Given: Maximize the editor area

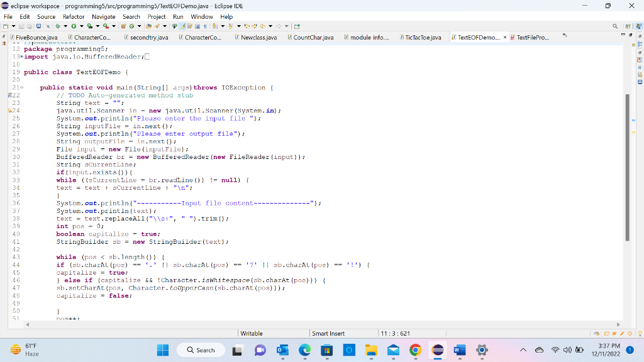Looking at the screenshot, I should pos(630,35).
